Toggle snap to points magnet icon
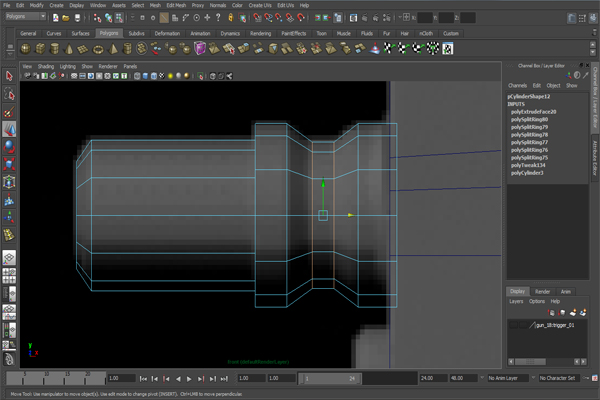 [279, 18]
